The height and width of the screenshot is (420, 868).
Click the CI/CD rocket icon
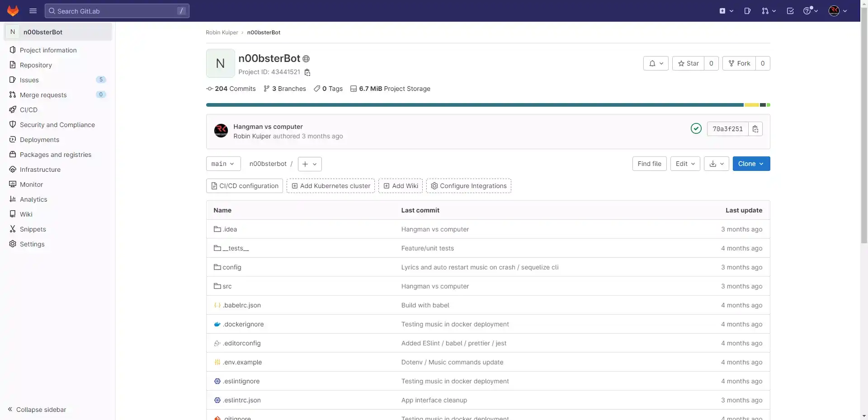(13, 110)
